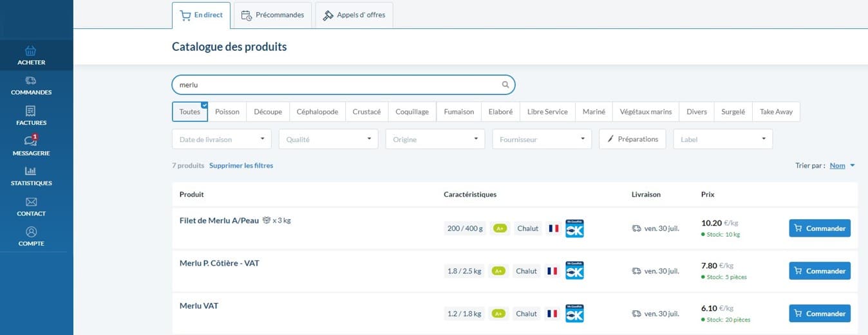Click Supprimer les filtres link
This screenshot has width=868, height=335.
(241, 166)
